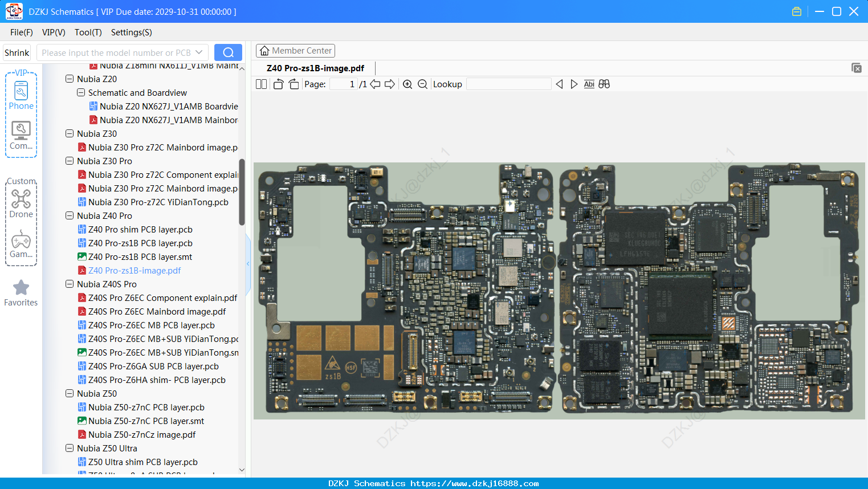Find next lookup match
This screenshot has height=489, width=868.
point(574,84)
